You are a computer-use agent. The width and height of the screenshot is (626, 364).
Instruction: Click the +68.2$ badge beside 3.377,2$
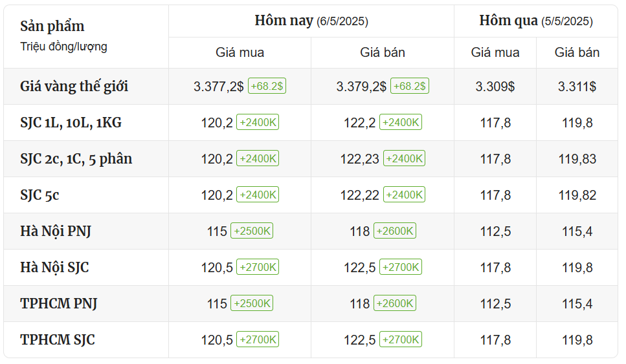(267, 86)
